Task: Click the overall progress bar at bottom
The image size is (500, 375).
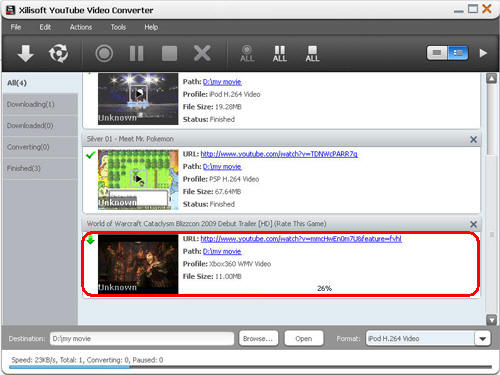Action: tap(250, 367)
